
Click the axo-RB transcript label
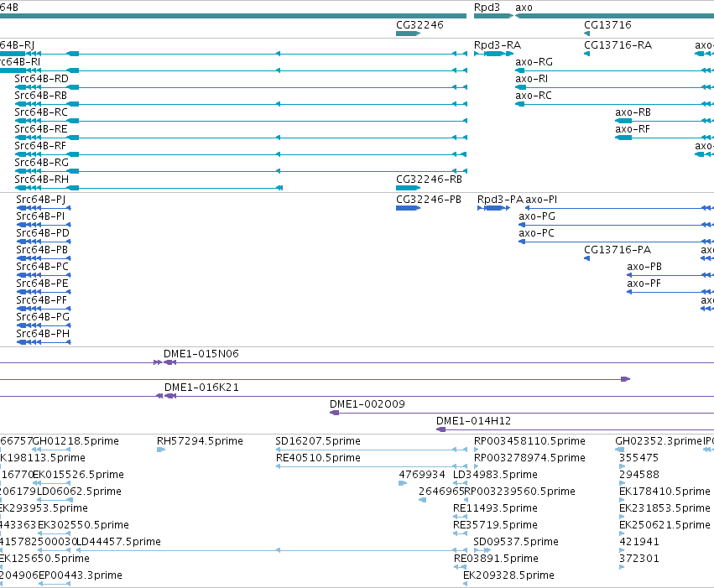[x=633, y=113]
